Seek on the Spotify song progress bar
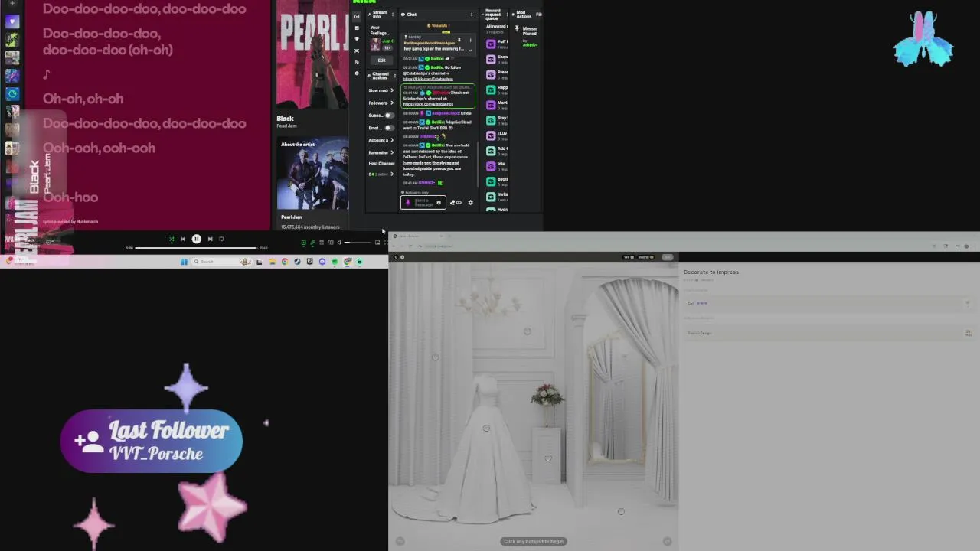The image size is (980, 551). (x=197, y=248)
